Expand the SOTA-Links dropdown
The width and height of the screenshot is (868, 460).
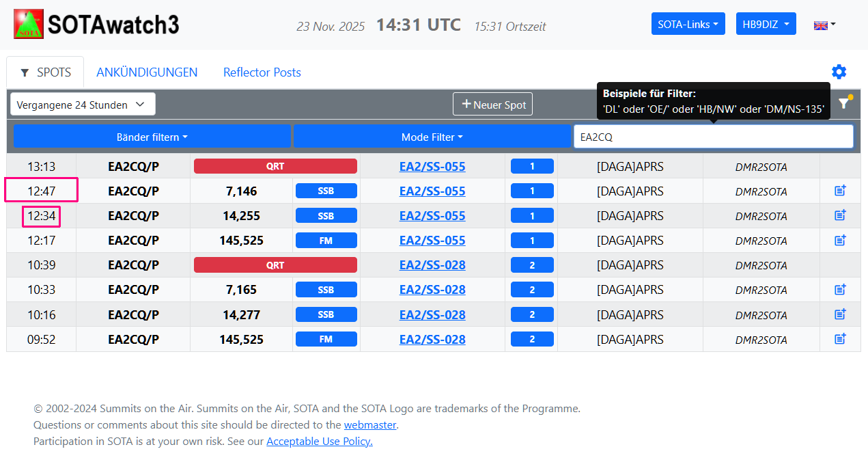pyautogui.click(x=688, y=24)
